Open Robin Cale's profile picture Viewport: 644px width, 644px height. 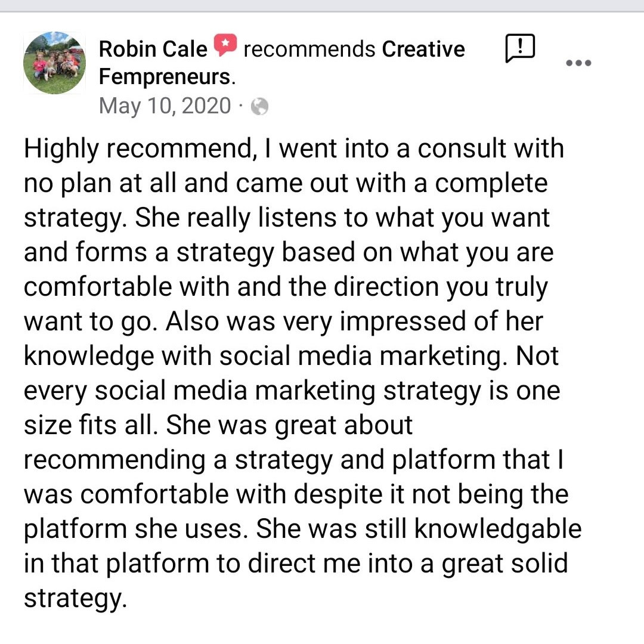[x=54, y=63]
